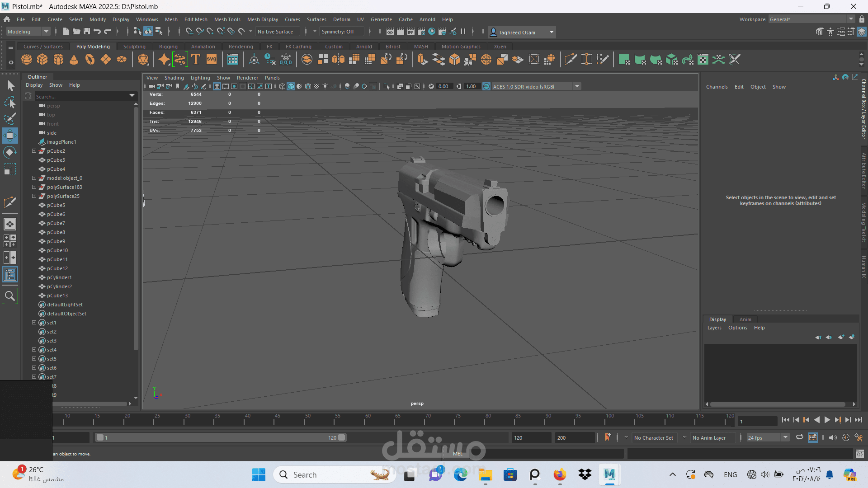Click the SVG import shelf icon
Image resolution: width=868 pixels, height=488 pixels.
tap(212, 60)
